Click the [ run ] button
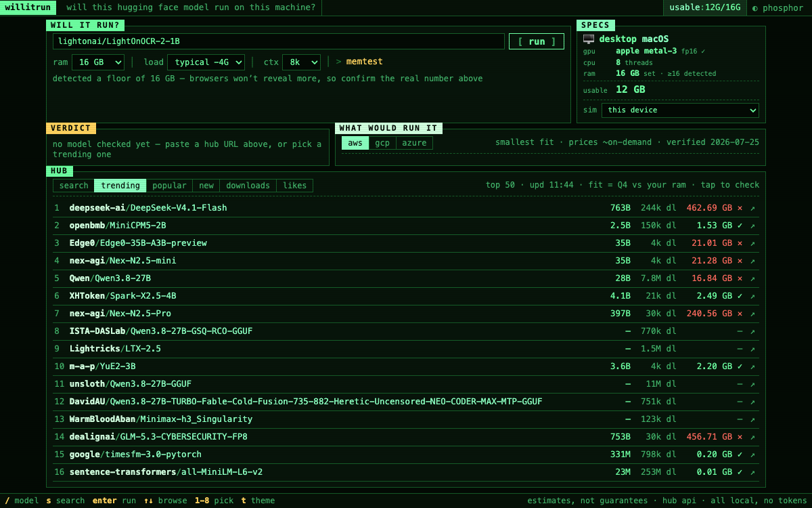 (x=537, y=41)
